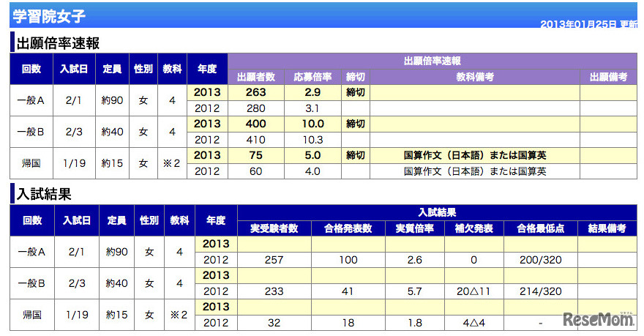
Task: Click the real ratio value 2.6
Action: click(x=414, y=260)
